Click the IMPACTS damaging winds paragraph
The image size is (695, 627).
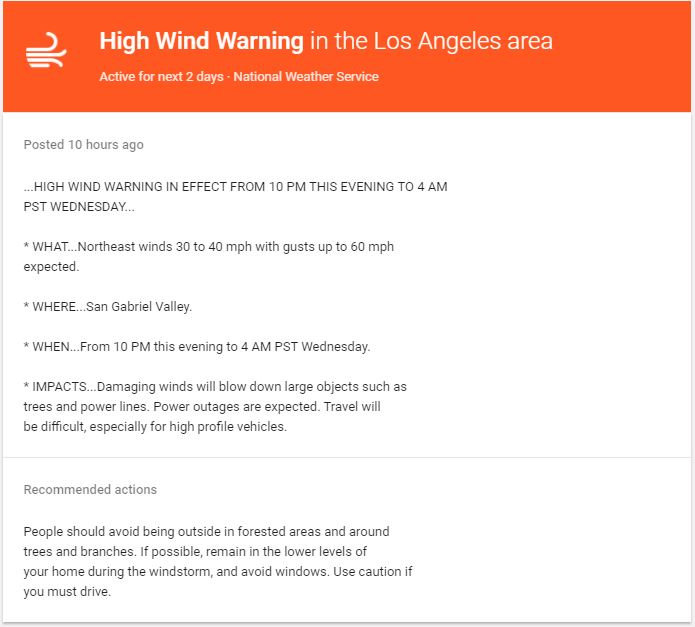pos(215,406)
